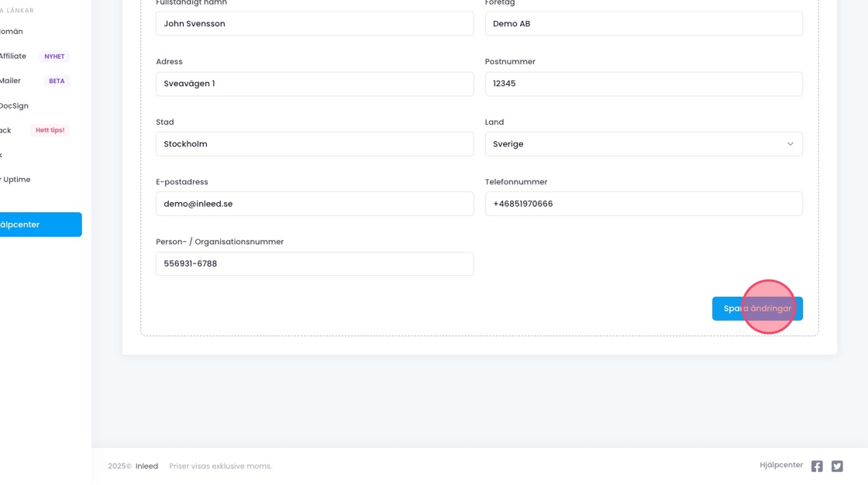Open the Uptime sidebar link
The height and width of the screenshot is (485, 868).
[x=15, y=180]
